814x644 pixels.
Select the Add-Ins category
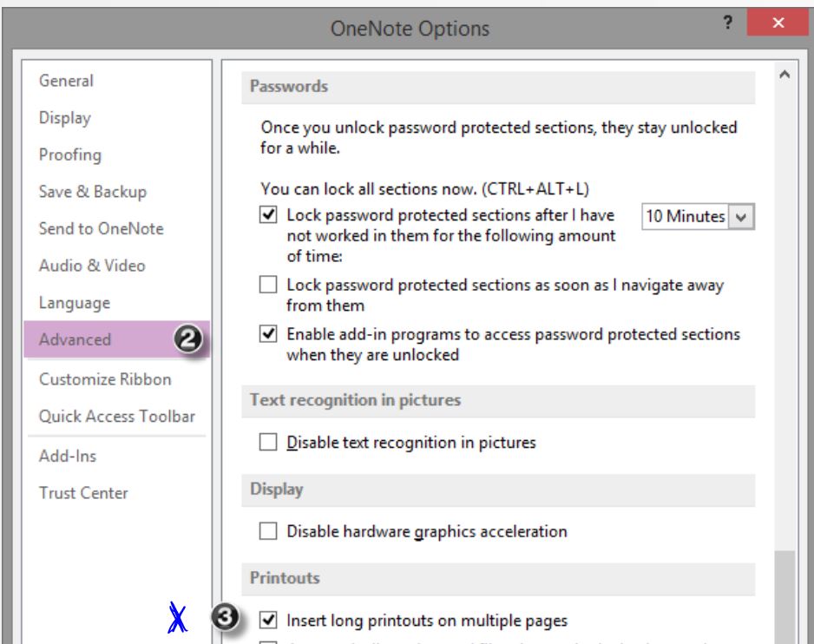(117, 456)
